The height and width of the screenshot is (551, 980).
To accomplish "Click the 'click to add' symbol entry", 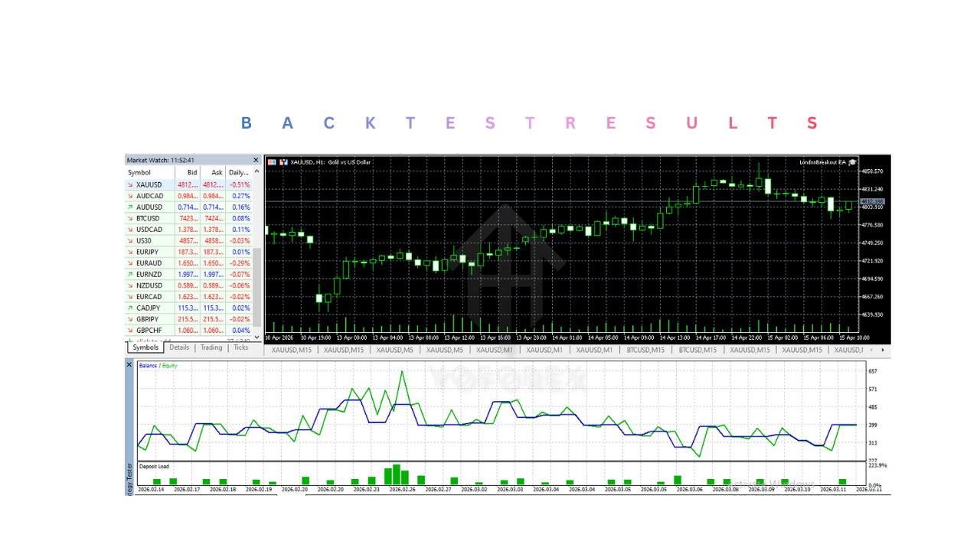I will click(153, 340).
